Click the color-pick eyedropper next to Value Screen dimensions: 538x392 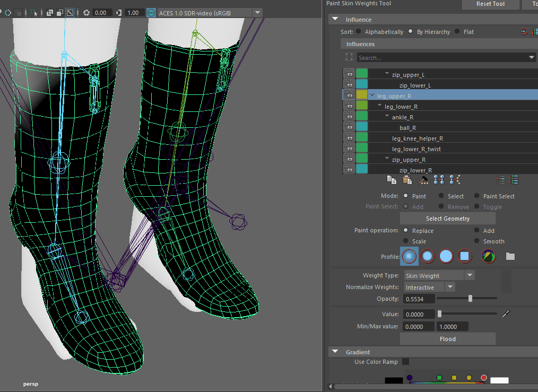point(506,314)
